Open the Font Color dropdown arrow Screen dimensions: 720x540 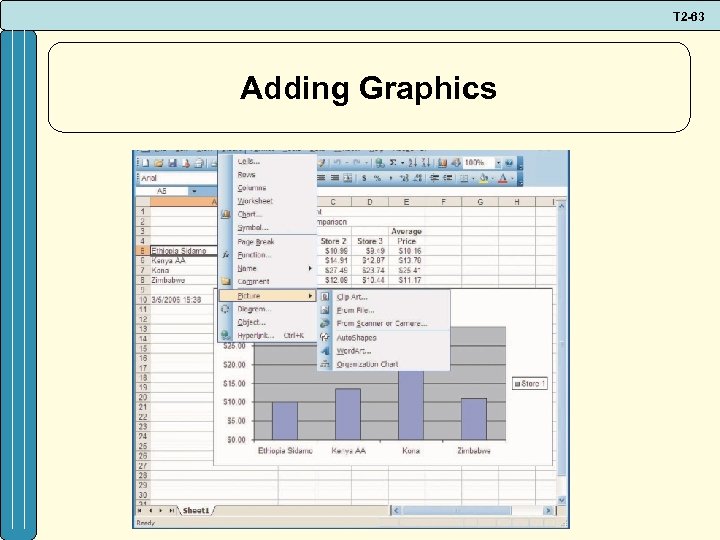pyautogui.click(x=512, y=178)
